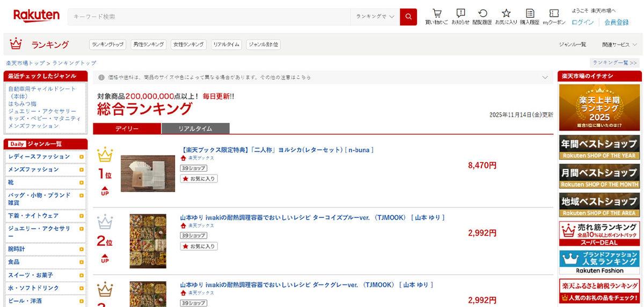Image resolution: width=644 pixels, height=307 pixels.
Task: Open the 購入履歴 purchase history icon
Action: 530,16
